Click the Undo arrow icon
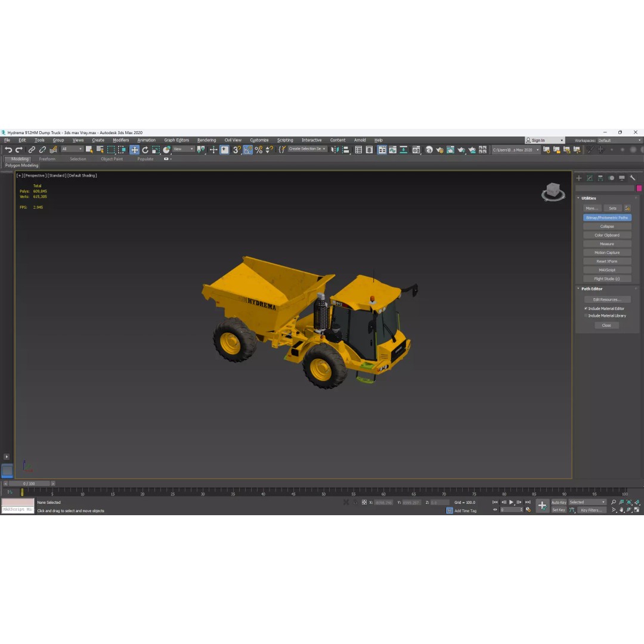The image size is (644, 644). tap(8, 150)
